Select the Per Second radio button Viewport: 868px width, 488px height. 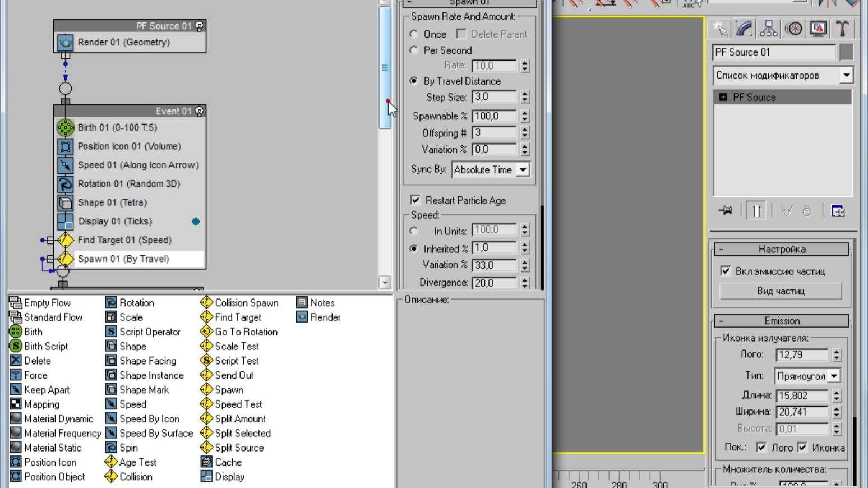click(x=414, y=50)
